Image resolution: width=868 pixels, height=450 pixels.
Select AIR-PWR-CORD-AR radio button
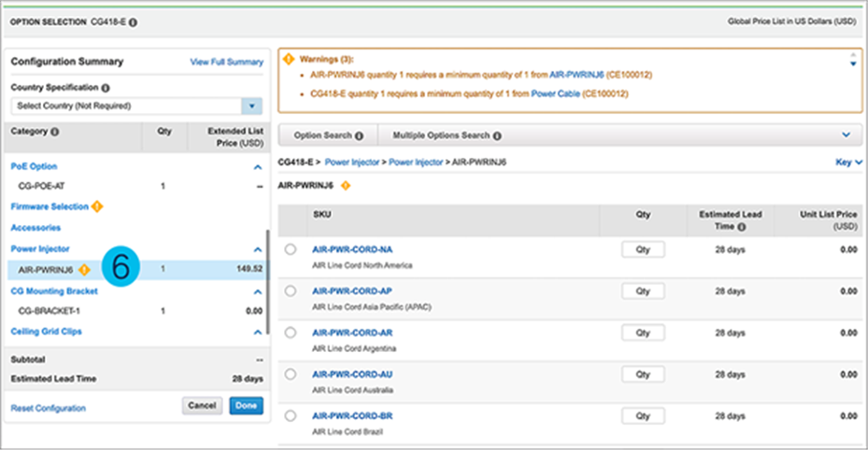pos(290,332)
